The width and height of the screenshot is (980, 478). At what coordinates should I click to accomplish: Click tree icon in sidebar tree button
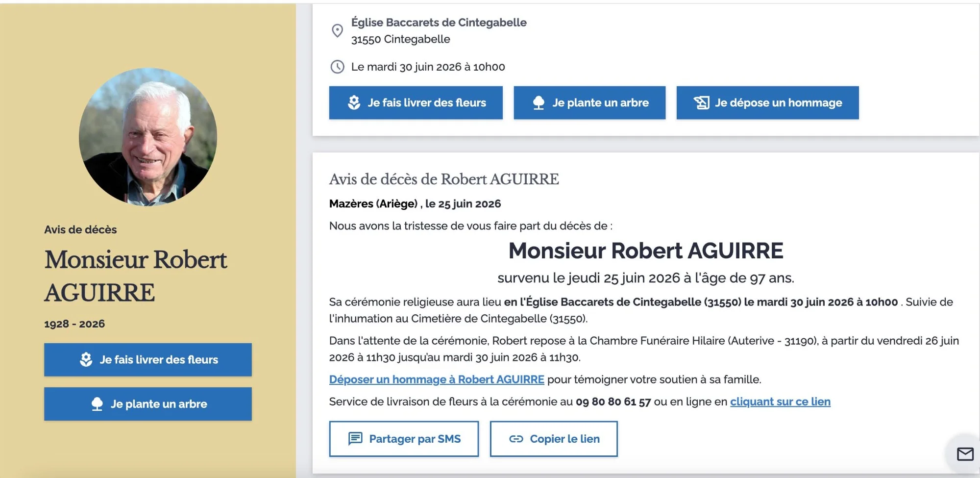[97, 404]
